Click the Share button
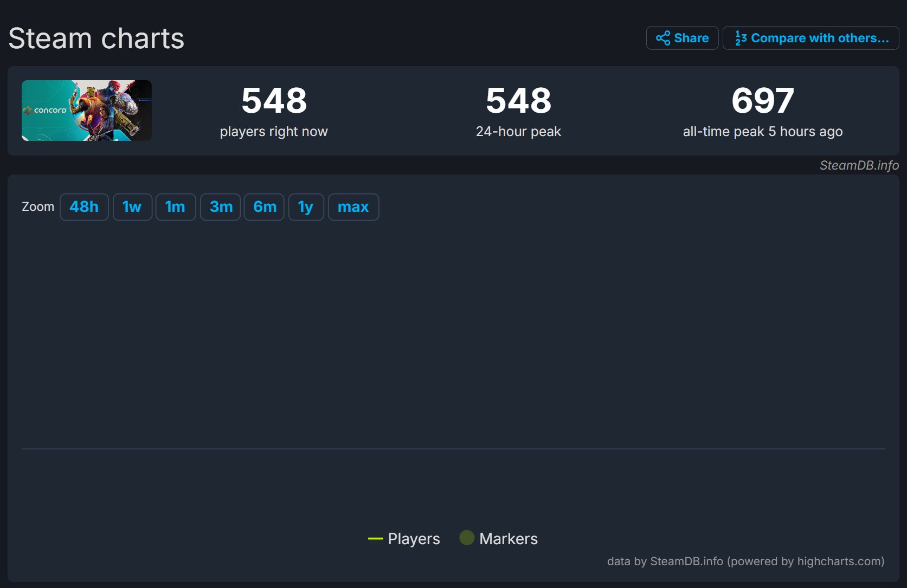Screen dimensions: 907x588 tap(682, 38)
